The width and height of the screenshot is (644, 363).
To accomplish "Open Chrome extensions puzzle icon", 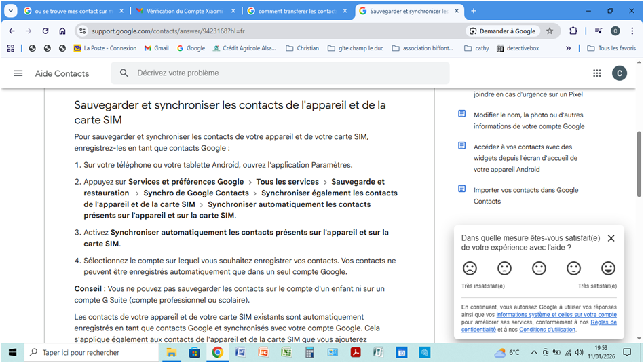I will [x=573, y=31].
